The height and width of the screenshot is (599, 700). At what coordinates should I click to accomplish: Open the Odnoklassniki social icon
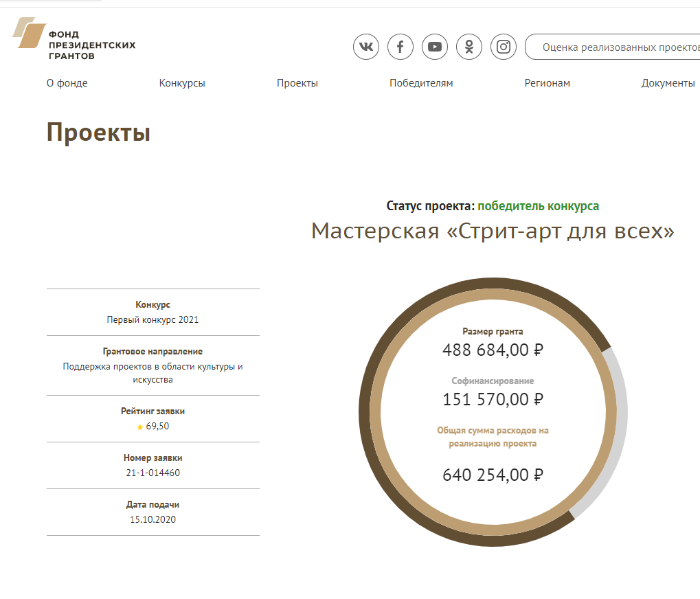pos(469,47)
